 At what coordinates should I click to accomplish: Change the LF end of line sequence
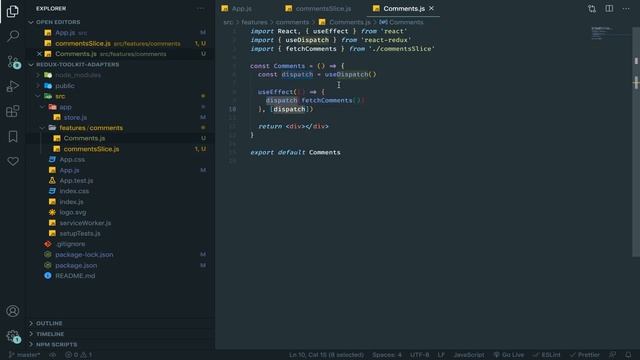click(x=441, y=355)
